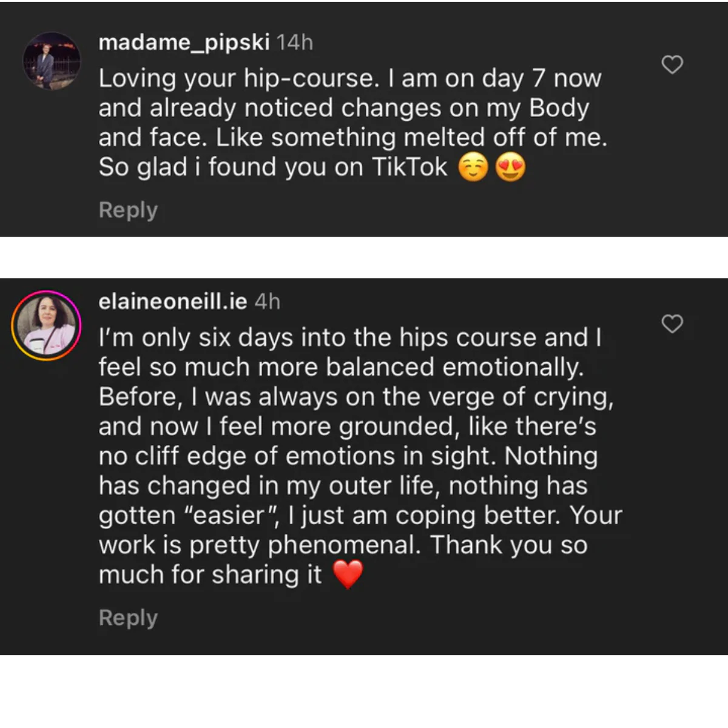Like the madame_pipski comment with the heart
Image resolution: width=728 pixels, height=728 pixels.
pos(672,64)
